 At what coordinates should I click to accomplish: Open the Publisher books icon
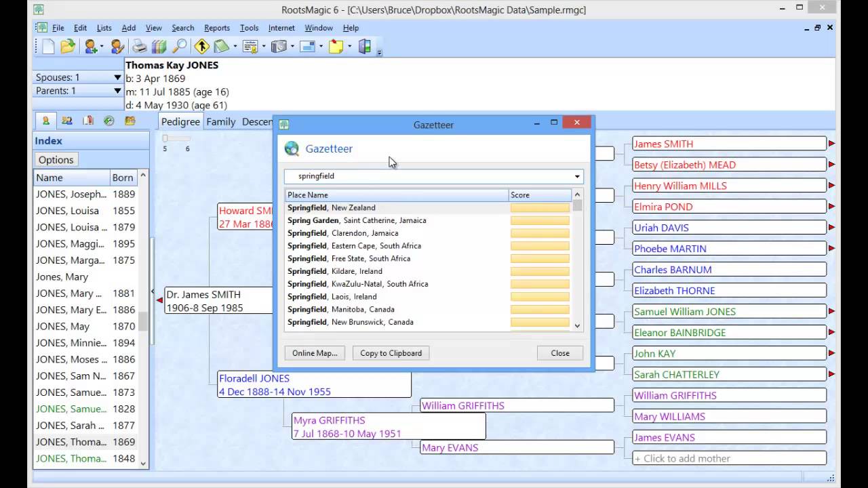click(x=159, y=47)
